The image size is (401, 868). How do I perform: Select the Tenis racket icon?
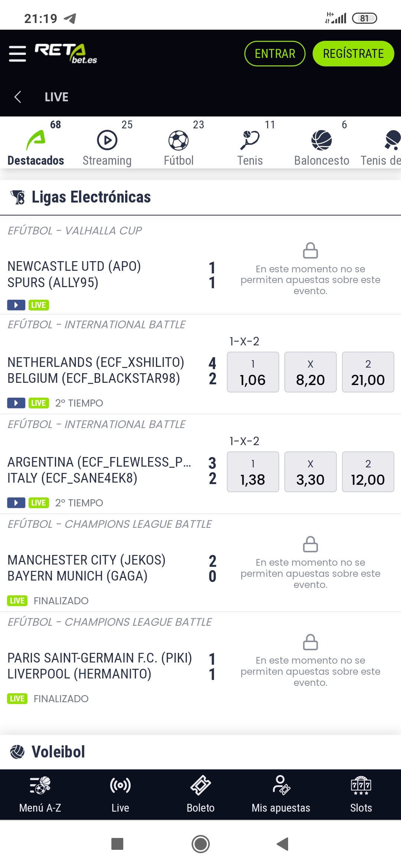[x=250, y=140]
